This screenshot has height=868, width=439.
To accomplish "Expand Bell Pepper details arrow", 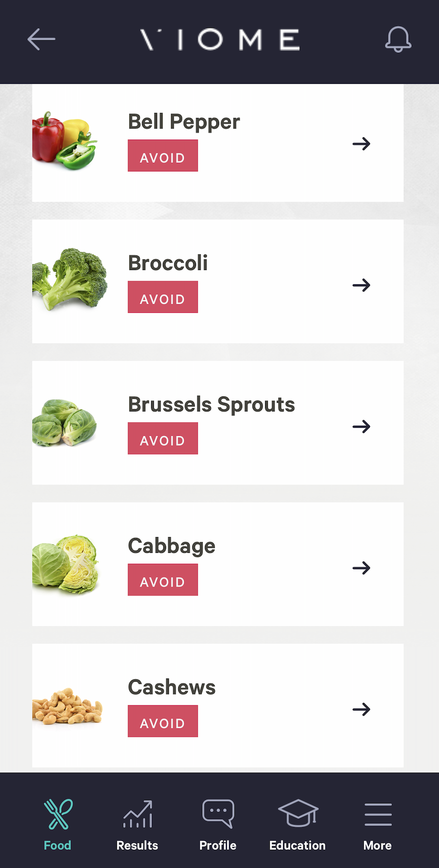I will coord(361,144).
